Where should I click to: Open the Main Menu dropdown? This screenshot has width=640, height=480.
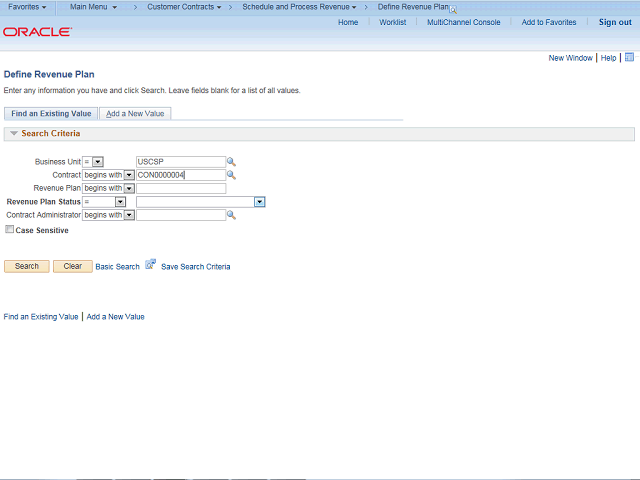pos(93,7)
